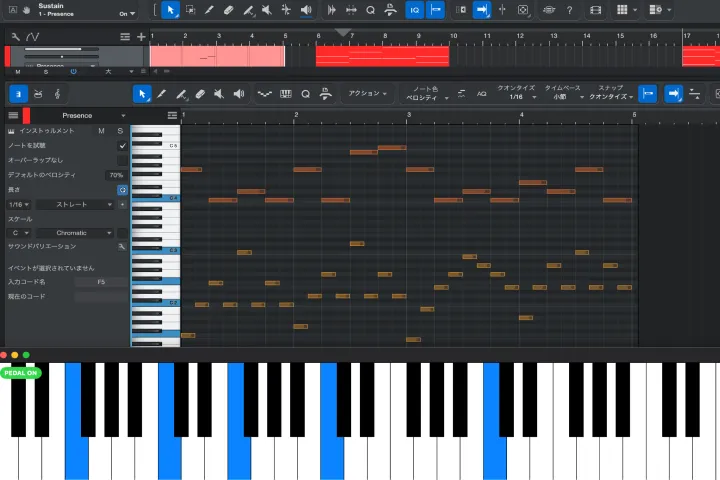This screenshot has width=720, height=480.
Task: Open the track list icon above tracks
Action: coord(125,37)
